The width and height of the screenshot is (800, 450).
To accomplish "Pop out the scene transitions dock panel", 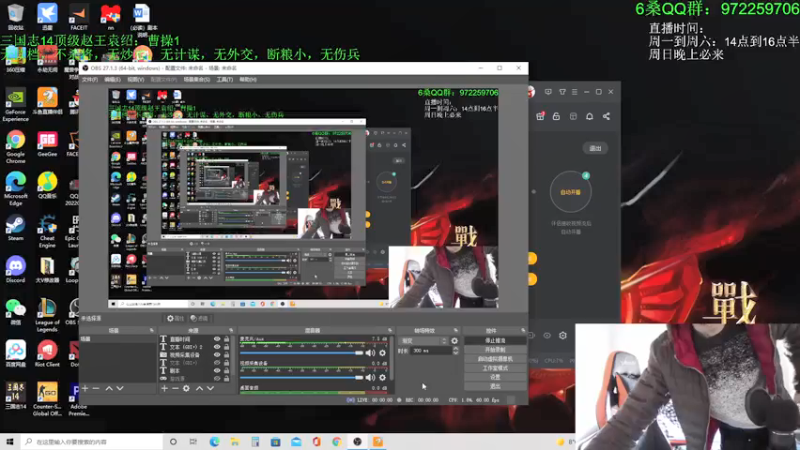I will tap(456, 331).
